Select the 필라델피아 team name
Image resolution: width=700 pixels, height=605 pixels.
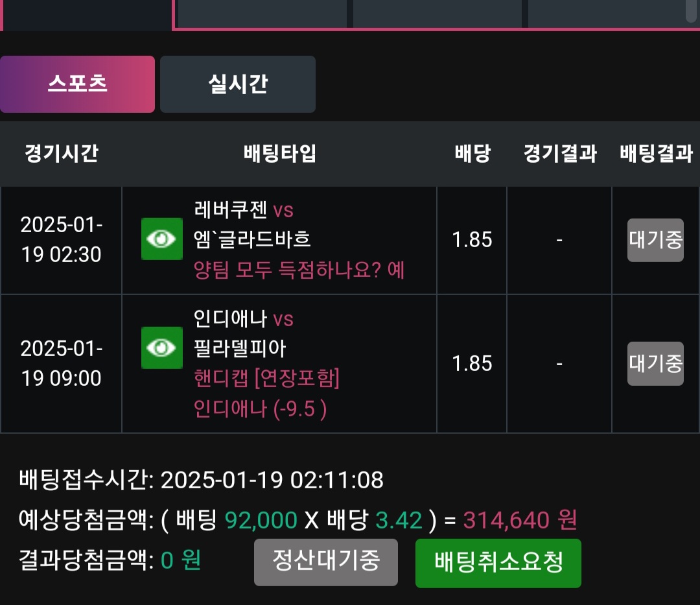[x=240, y=349]
